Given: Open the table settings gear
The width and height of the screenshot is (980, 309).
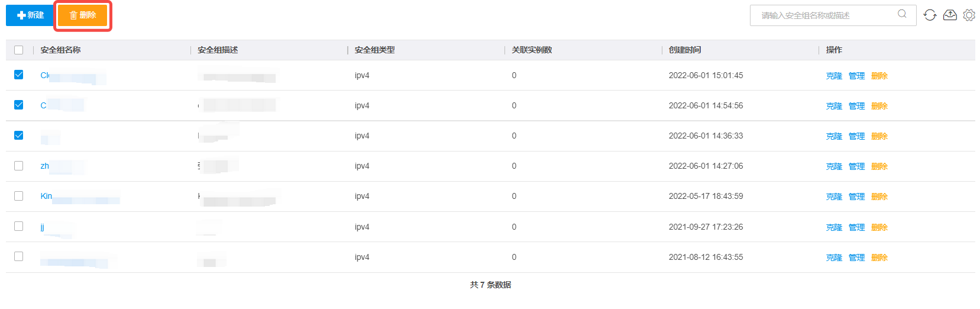Looking at the screenshot, I should (x=969, y=15).
